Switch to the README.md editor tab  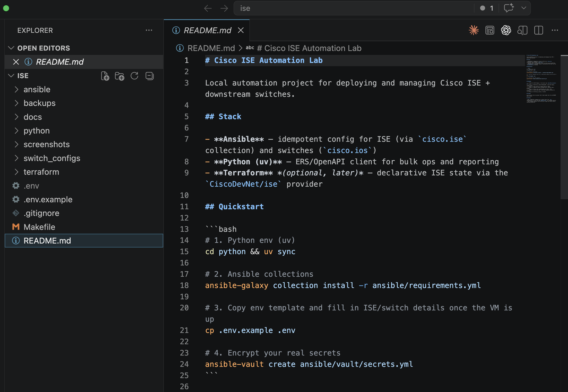(207, 30)
